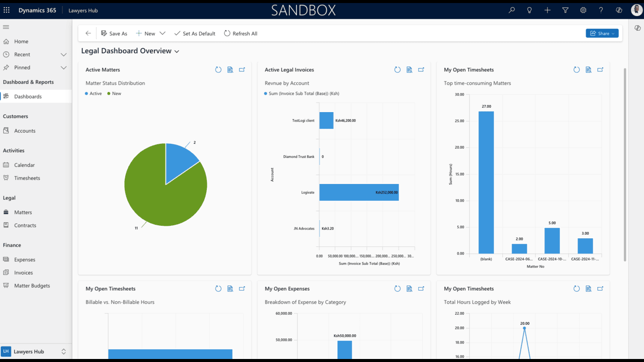The width and height of the screenshot is (644, 362).
Task: Click the Share button
Action: click(x=602, y=33)
